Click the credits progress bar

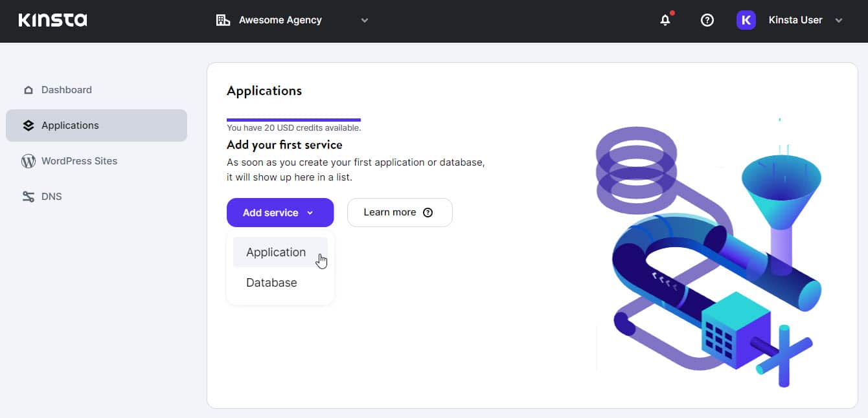coord(293,119)
